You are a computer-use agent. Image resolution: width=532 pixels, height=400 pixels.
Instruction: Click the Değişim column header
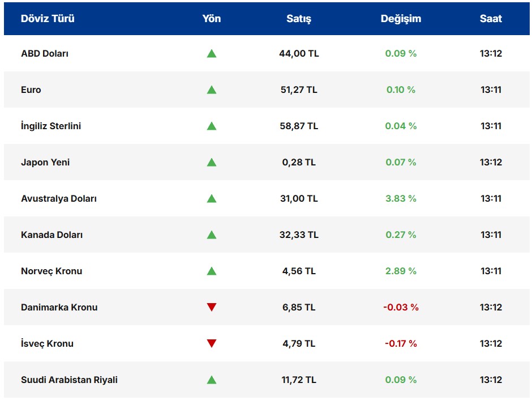click(401, 19)
